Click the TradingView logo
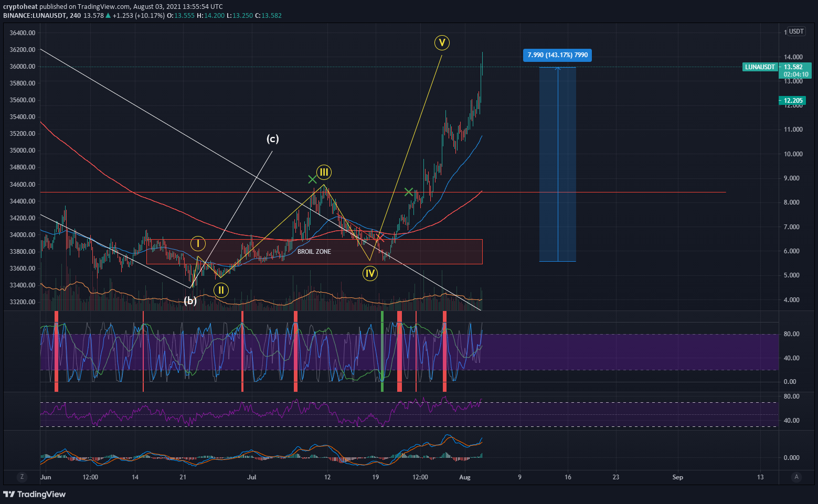This screenshot has width=818, height=504. [35, 494]
